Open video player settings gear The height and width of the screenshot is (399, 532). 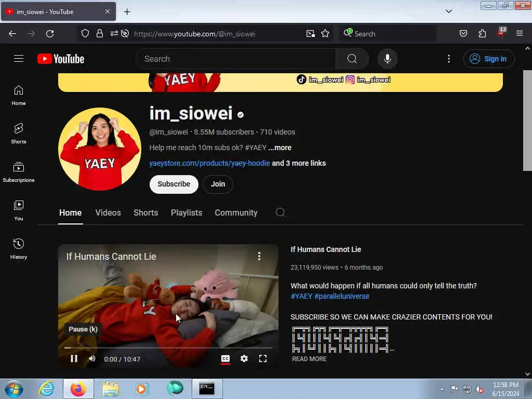(244, 358)
